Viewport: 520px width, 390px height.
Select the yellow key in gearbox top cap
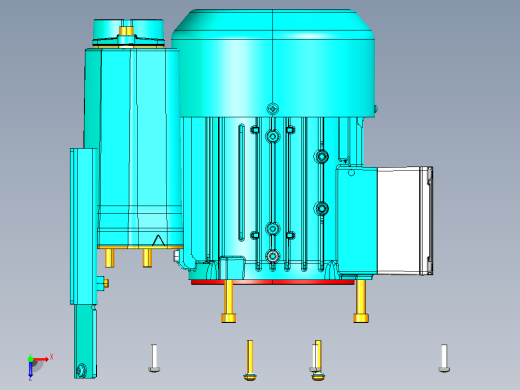pos(126,31)
